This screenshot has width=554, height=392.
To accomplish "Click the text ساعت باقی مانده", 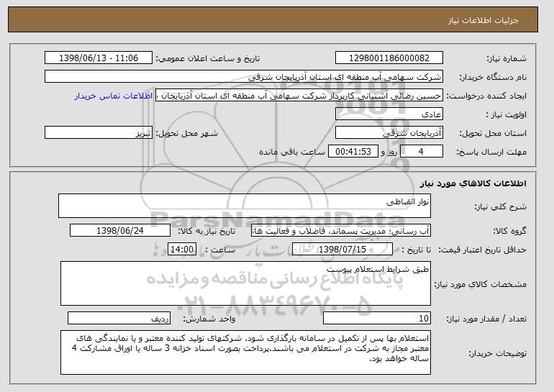I will point(292,152).
